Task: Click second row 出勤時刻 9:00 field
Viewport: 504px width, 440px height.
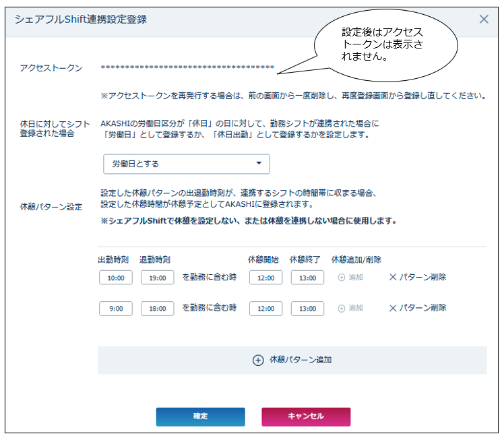Action: 115,309
